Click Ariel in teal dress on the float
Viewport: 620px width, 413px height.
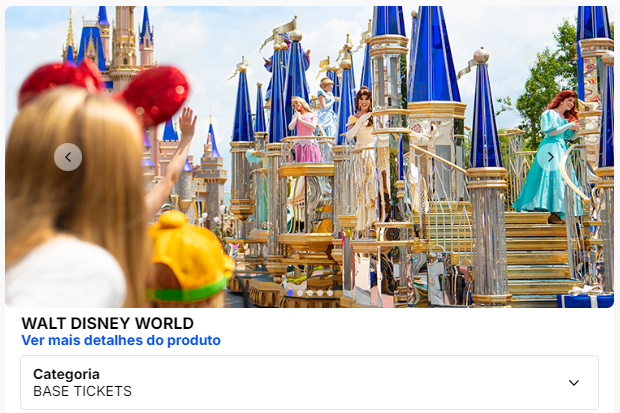[x=550, y=156]
